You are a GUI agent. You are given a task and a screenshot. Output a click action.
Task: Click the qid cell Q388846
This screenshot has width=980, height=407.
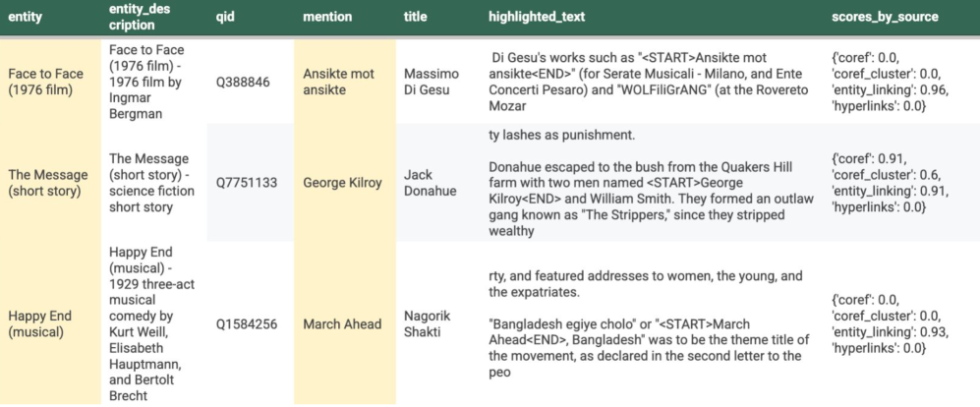(x=242, y=82)
